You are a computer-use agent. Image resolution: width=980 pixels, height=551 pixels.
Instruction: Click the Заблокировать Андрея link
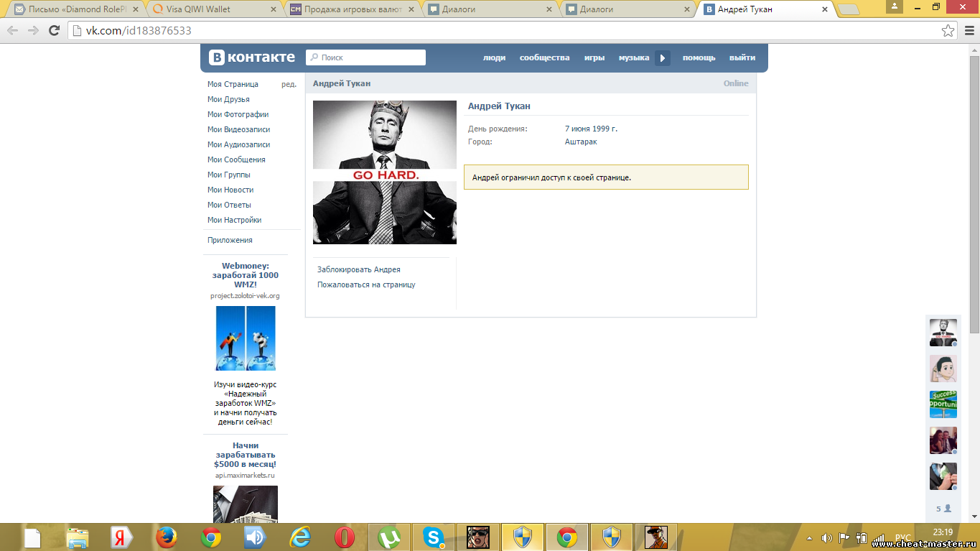[x=358, y=269]
